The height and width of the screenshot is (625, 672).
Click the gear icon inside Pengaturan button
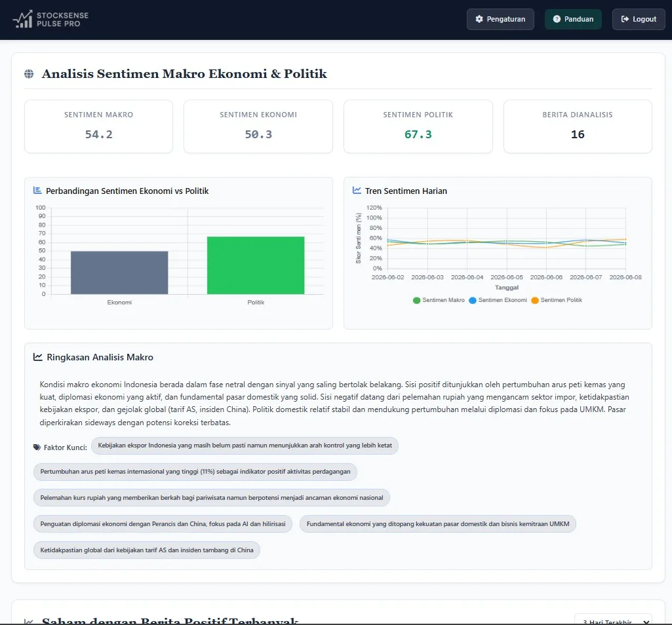479,19
